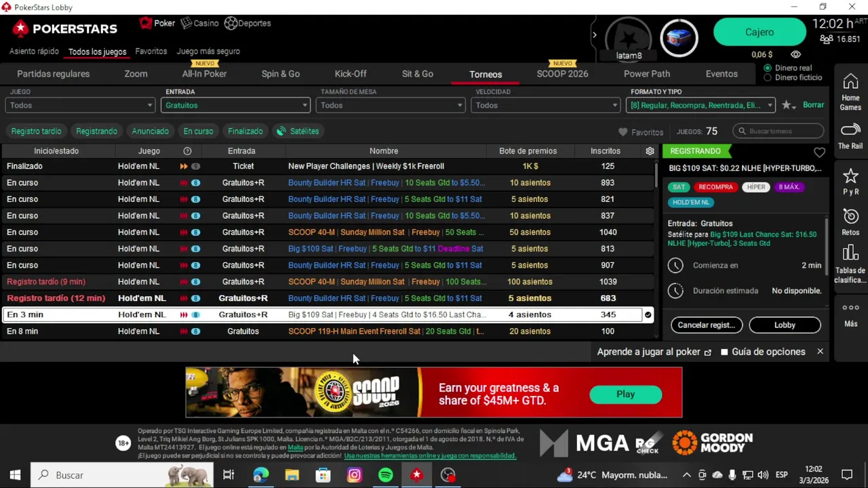Screen dimensions: 868x488
Task: Click the PokerStars logo
Action: 65,28
